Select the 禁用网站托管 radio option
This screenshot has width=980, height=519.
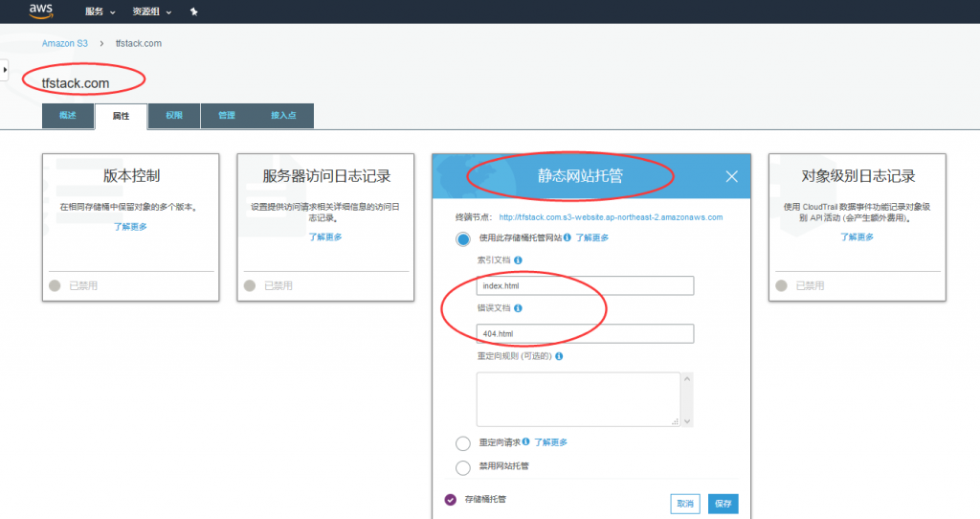tap(463, 467)
